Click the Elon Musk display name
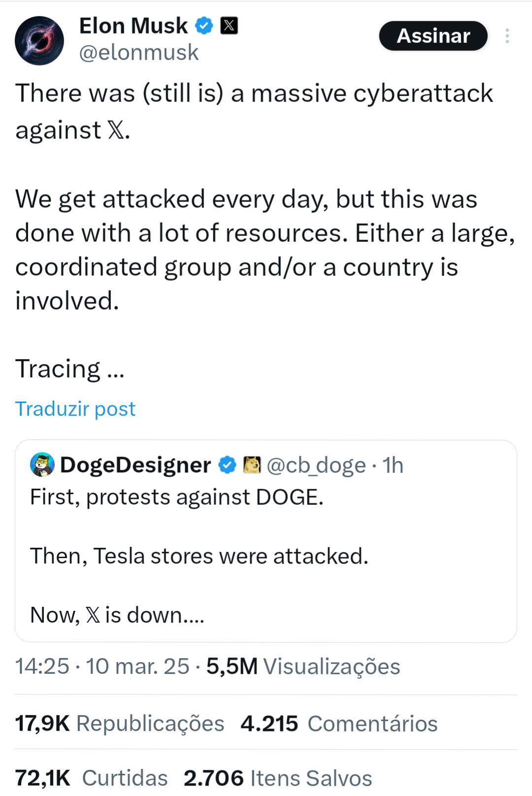This screenshot has height=796, width=532. tap(133, 26)
